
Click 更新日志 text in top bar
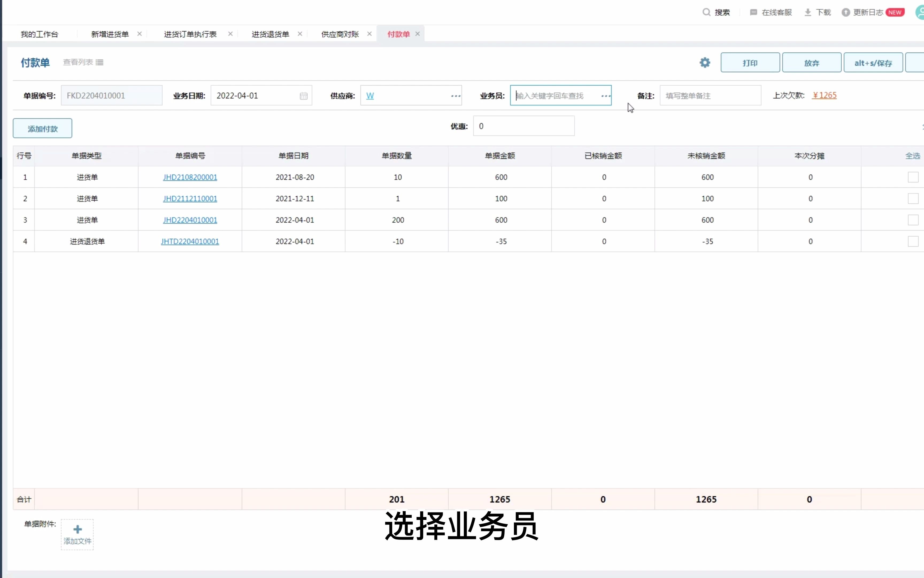[868, 12]
